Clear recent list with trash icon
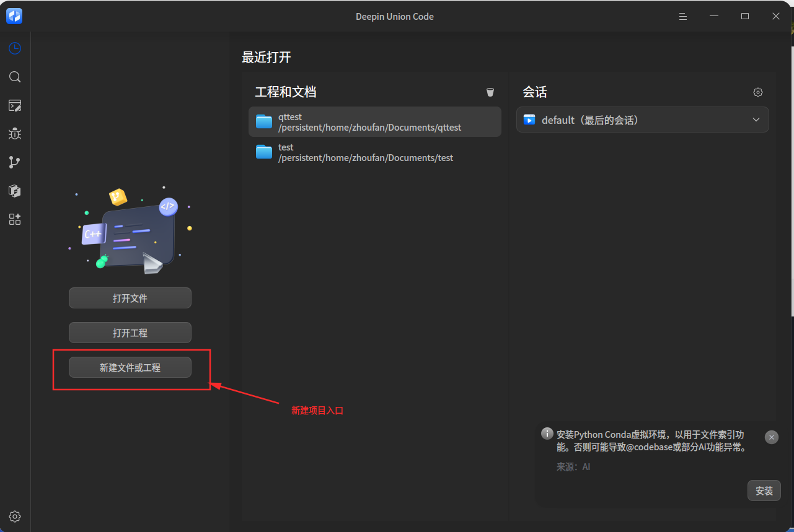The image size is (794, 532). coord(490,92)
